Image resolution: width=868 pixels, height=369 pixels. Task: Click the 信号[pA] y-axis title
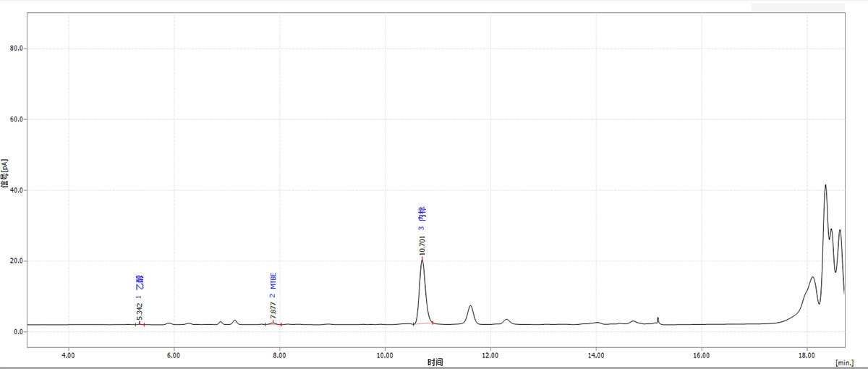pos(5,174)
